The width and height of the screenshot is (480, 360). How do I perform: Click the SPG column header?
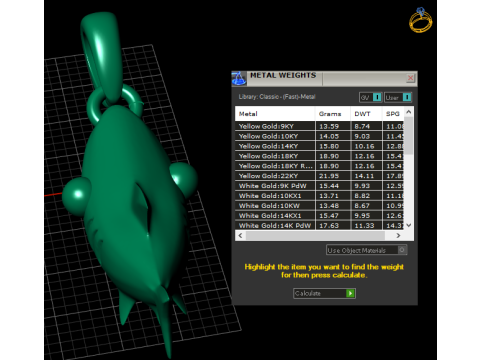(x=393, y=114)
